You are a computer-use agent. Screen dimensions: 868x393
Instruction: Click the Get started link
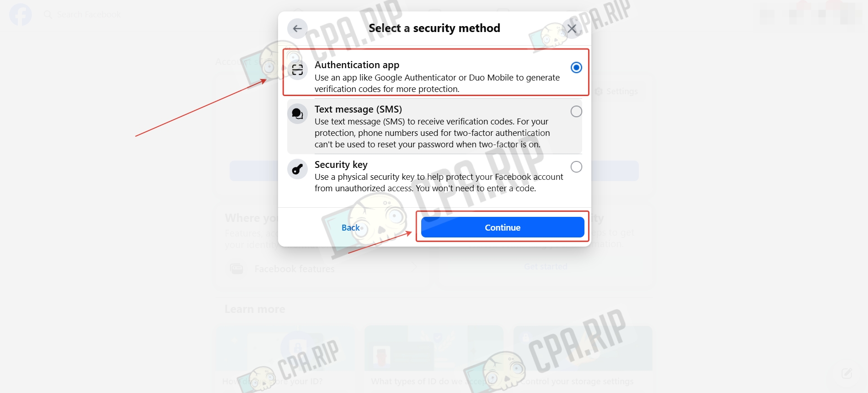pos(546,267)
